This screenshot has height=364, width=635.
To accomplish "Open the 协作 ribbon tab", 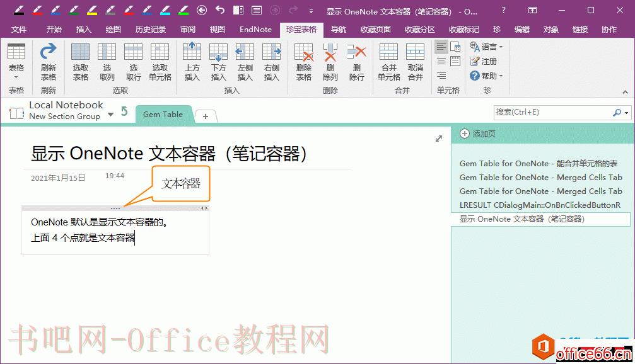I will tap(609, 29).
